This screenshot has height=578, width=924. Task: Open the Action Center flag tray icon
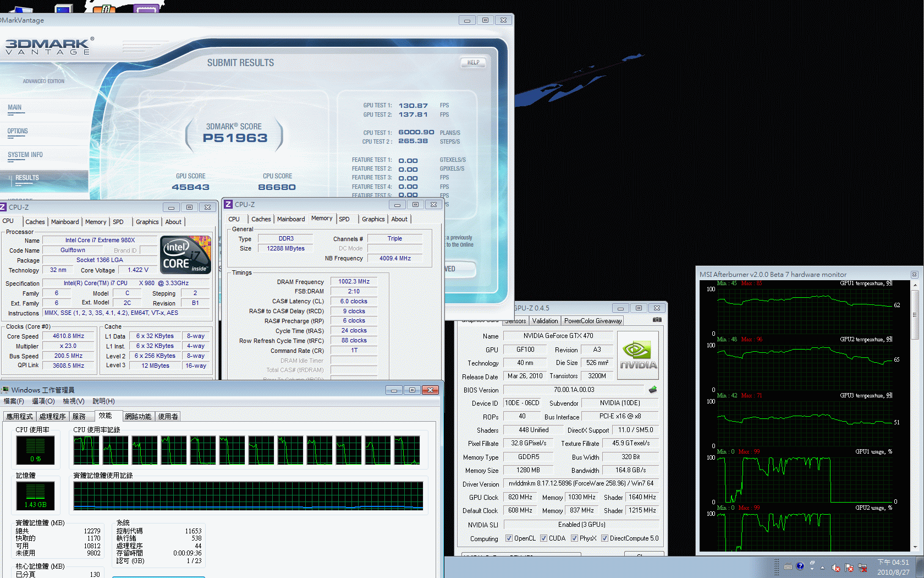(x=849, y=568)
